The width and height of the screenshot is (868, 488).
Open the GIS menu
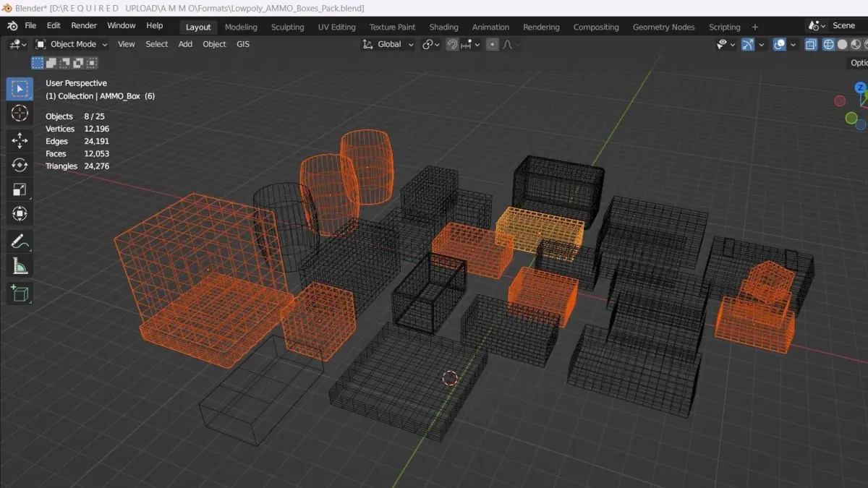242,44
